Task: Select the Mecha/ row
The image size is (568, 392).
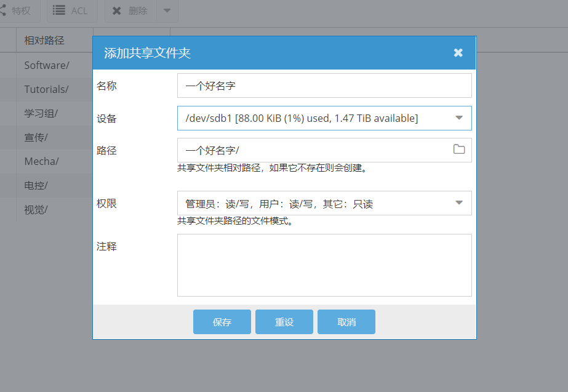Action: [41, 161]
